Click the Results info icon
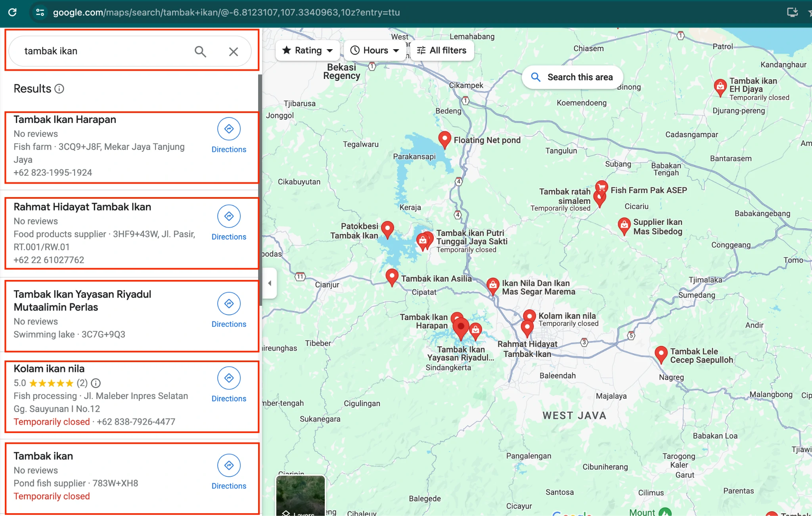Viewport: 812px width, 516px height. tap(59, 88)
